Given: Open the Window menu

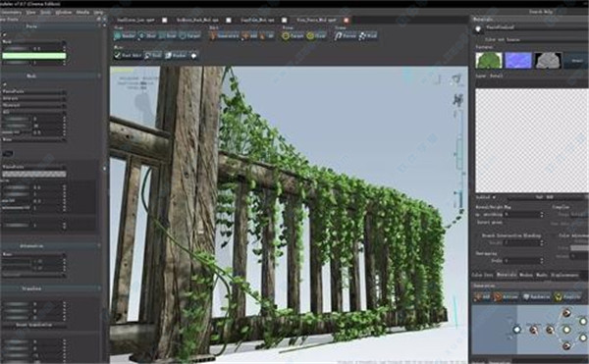Looking at the screenshot, I should pos(64,13).
